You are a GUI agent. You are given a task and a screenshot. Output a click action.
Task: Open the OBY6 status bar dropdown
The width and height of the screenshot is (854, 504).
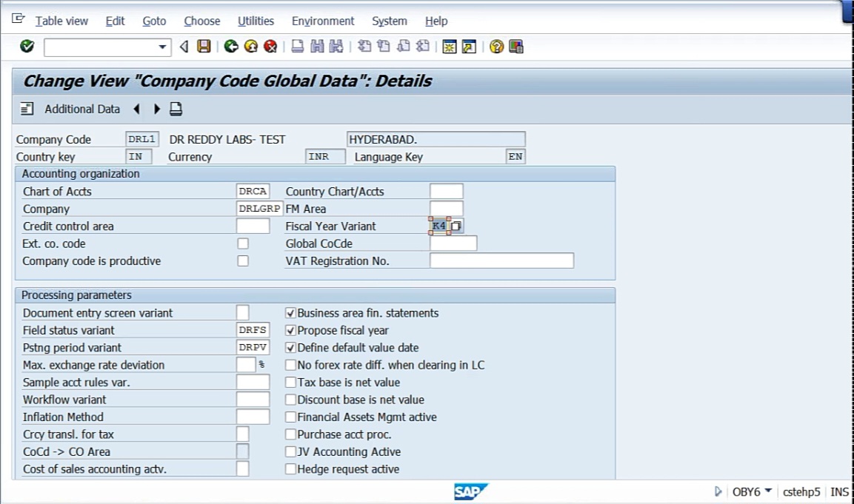768,491
